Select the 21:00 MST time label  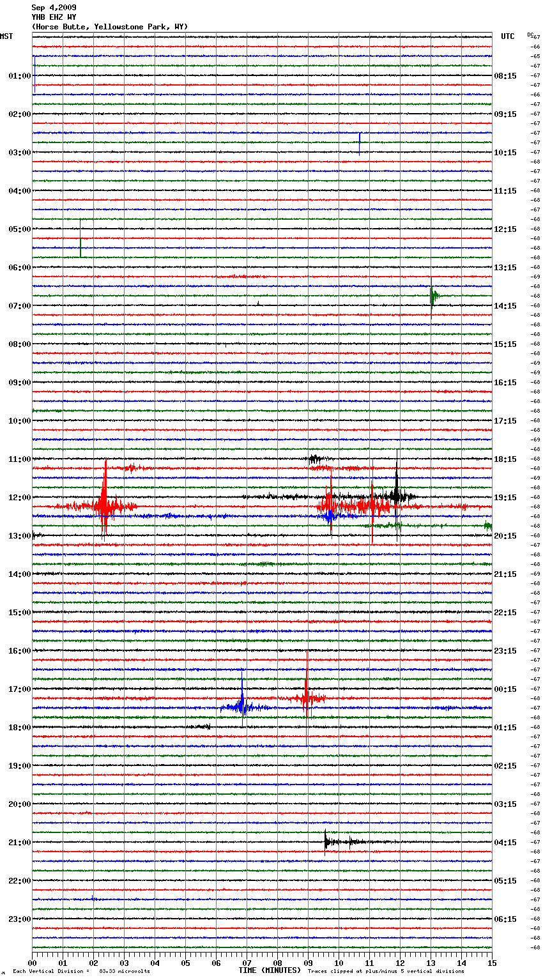(x=20, y=843)
